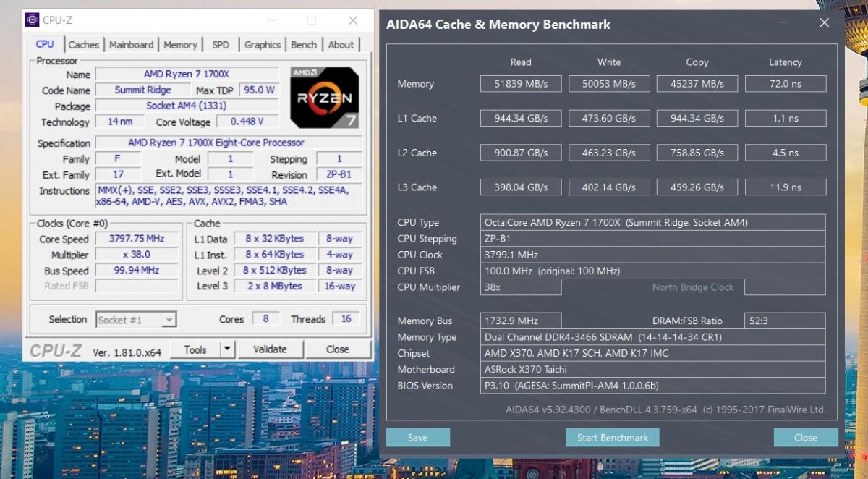Image resolution: width=868 pixels, height=479 pixels.
Task: Open the Socket #1 selection dropdown
Action: pos(136,320)
